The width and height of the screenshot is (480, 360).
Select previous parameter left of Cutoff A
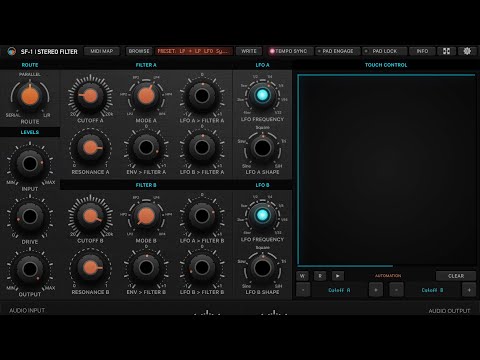303,290
